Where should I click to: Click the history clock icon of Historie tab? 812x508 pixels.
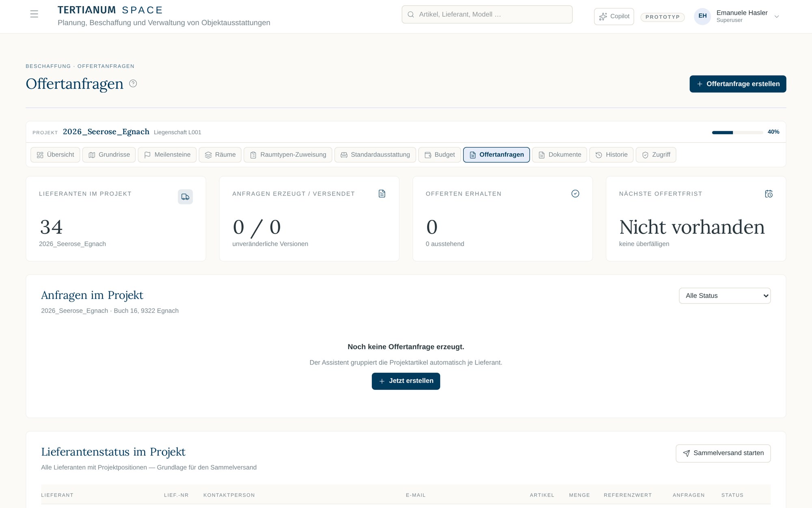(x=598, y=155)
